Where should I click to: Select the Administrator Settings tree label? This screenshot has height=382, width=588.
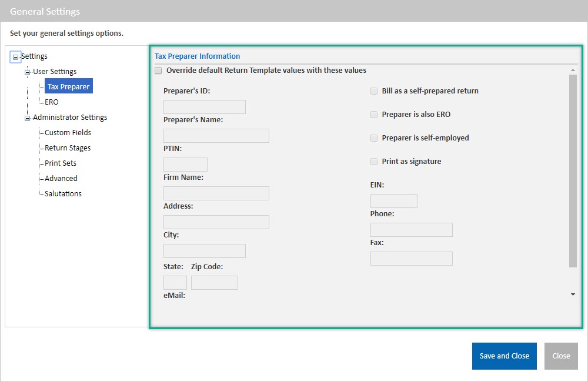pyautogui.click(x=70, y=117)
